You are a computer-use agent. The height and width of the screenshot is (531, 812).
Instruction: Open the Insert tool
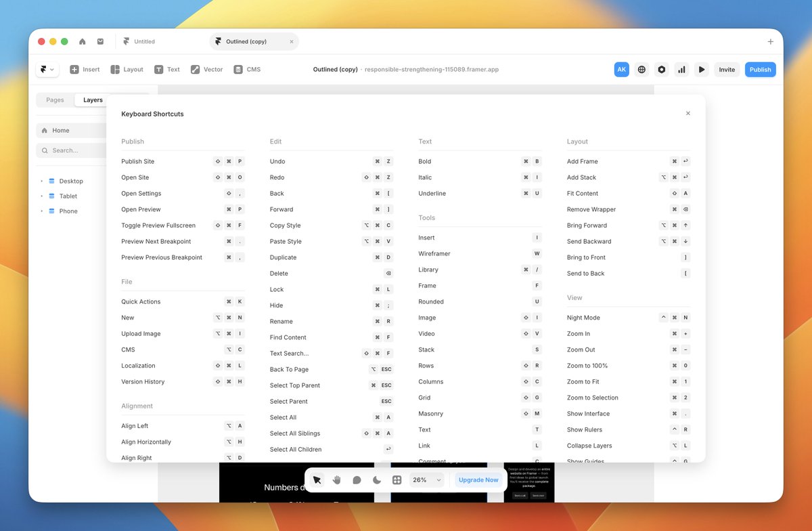[x=85, y=69]
